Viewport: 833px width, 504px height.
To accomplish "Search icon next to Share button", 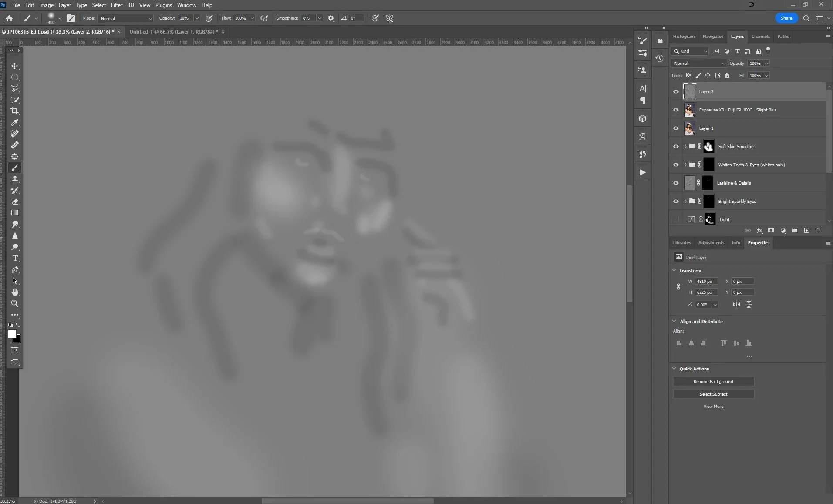I will click(806, 18).
